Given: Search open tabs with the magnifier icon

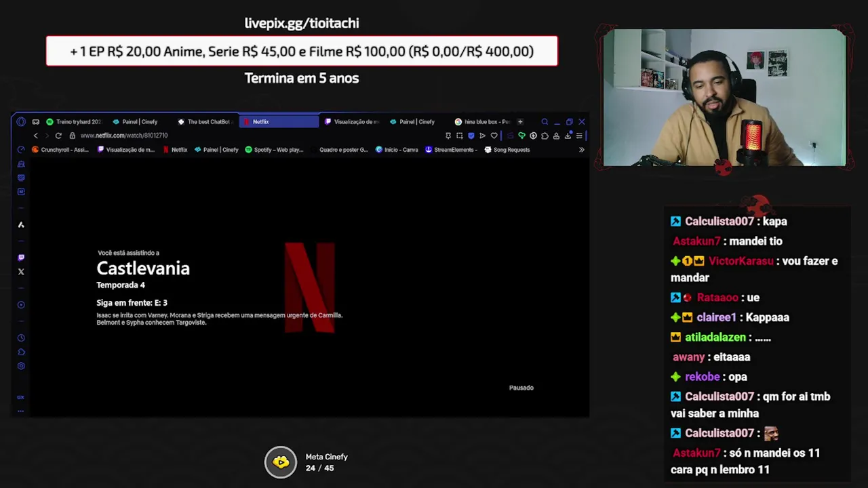Looking at the screenshot, I should point(545,122).
